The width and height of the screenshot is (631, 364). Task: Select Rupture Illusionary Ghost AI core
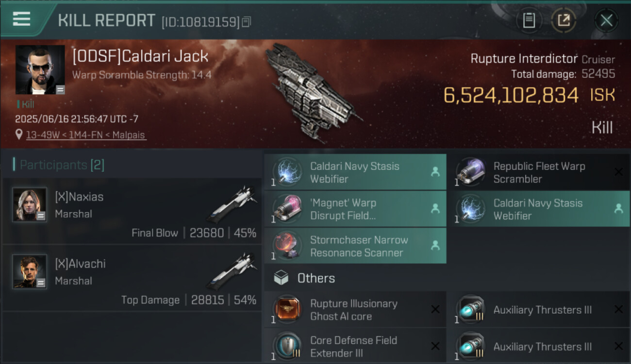tap(355, 310)
